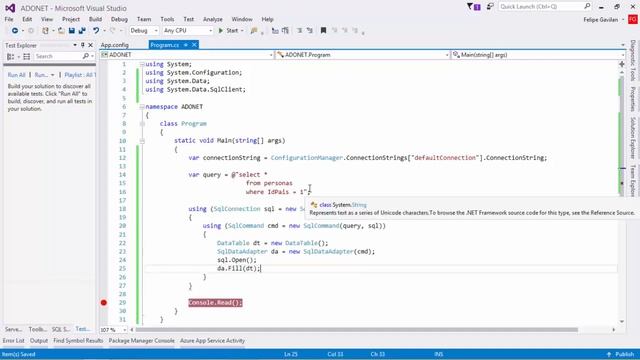This screenshot has width=640, height=360.
Task: Click the split-editor handle above the scrollbar
Action: (622, 64)
